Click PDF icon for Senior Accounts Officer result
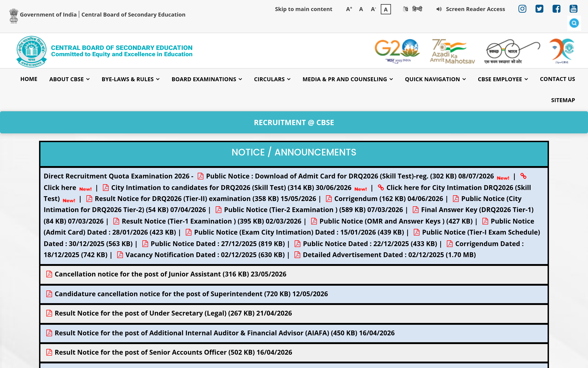This screenshot has height=368, width=588. (x=49, y=352)
